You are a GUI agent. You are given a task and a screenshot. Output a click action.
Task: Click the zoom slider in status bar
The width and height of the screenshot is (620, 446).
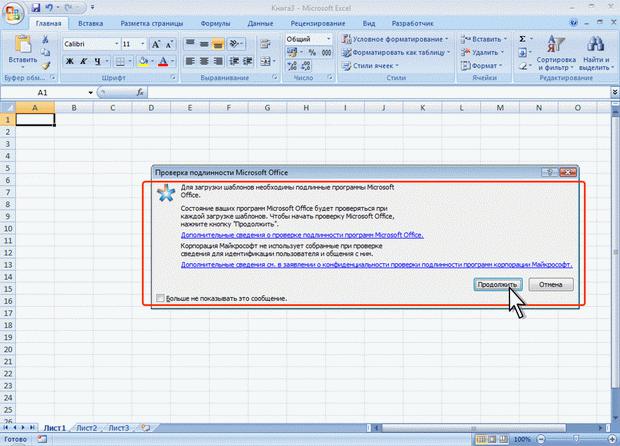point(576,439)
